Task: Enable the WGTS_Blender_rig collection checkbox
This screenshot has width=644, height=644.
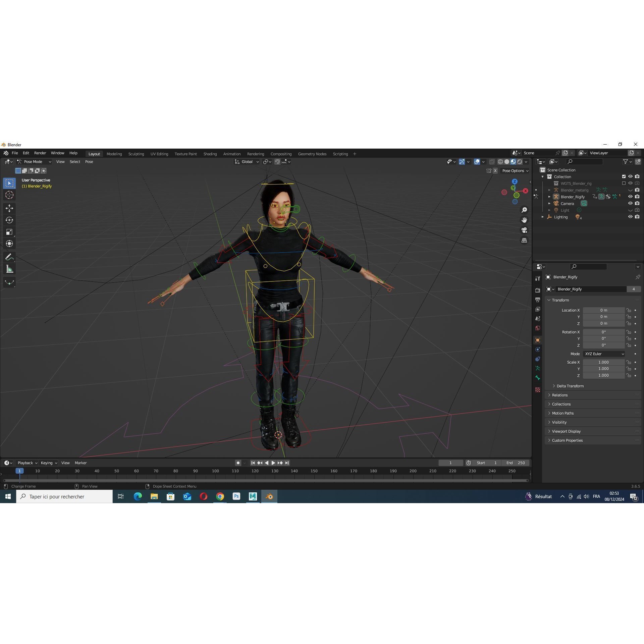Action: tap(624, 183)
